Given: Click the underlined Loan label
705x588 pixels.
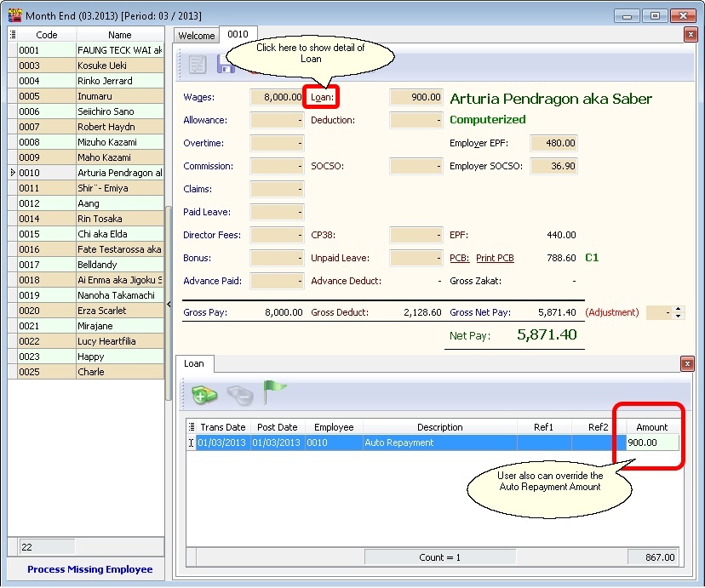Looking at the screenshot, I should (322, 97).
